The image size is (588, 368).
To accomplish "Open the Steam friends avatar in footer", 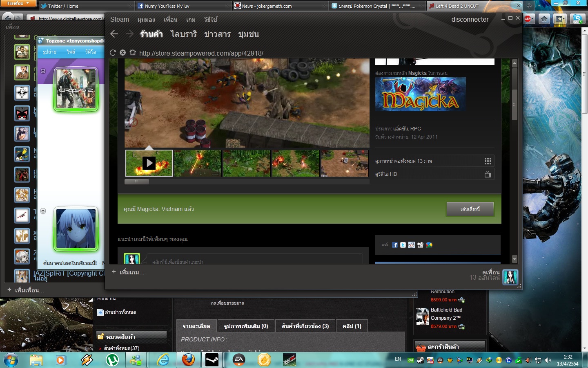I will click(510, 277).
